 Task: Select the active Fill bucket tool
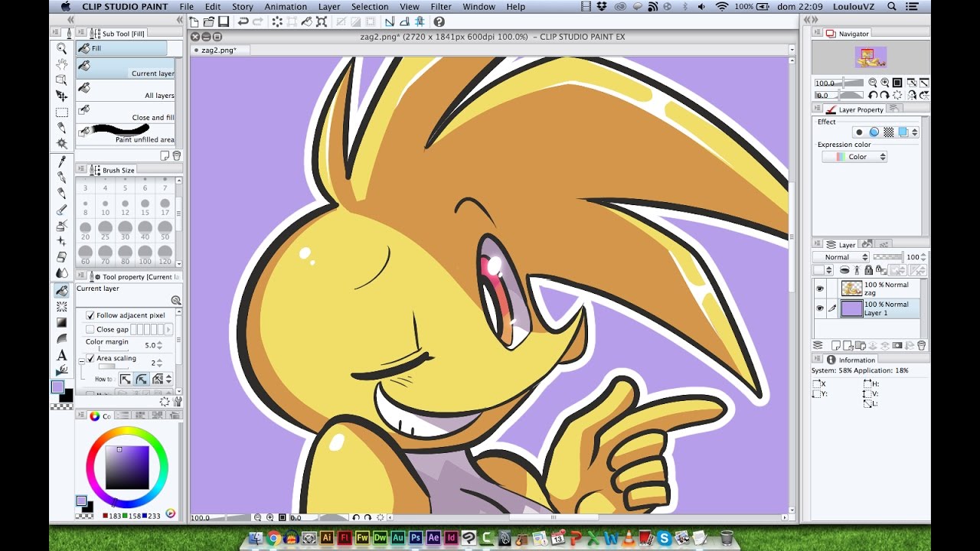click(62, 291)
